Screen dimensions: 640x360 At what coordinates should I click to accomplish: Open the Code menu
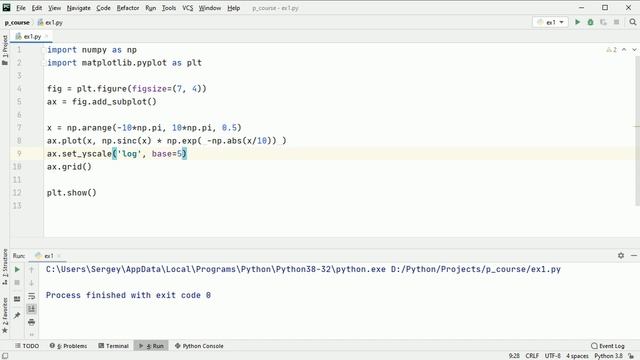[103, 8]
